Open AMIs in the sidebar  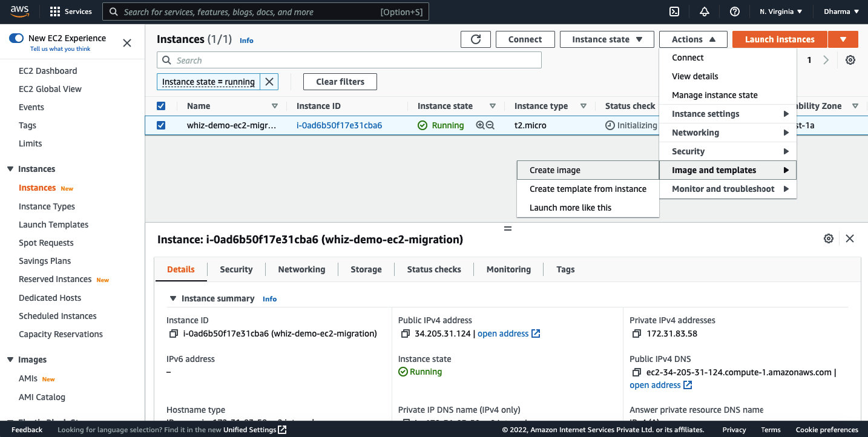click(28, 378)
